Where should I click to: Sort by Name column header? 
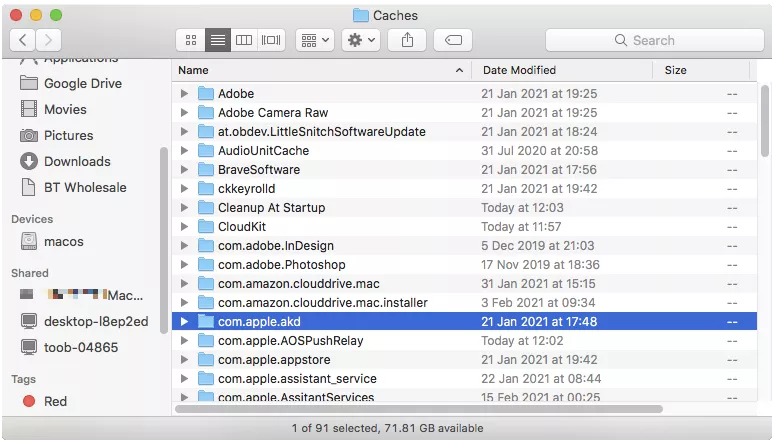[194, 70]
